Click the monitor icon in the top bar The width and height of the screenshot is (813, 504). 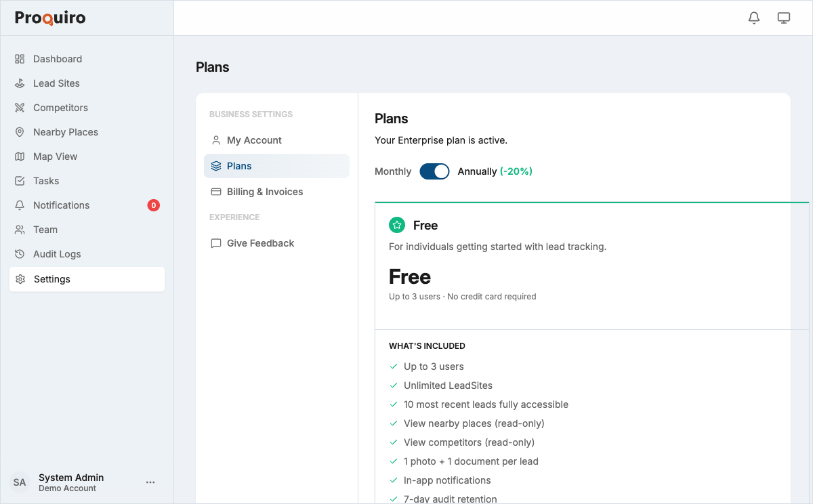(784, 18)
